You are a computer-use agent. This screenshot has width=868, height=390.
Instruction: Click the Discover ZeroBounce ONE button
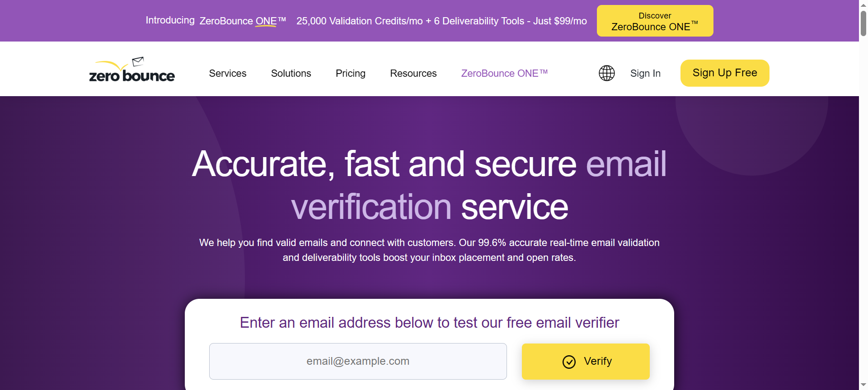pos(655,21)
